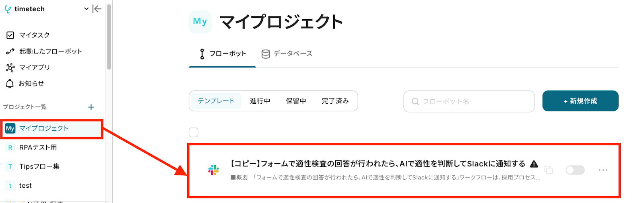The image size is (644, 203).
Task: Open 起動したフローボット in sidebar
Action: (x=44, y=51)
